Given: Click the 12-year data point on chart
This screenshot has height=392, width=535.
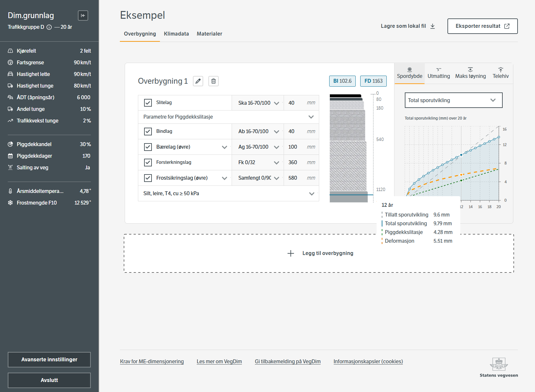Looking at the screenshot, I should 461,155.
